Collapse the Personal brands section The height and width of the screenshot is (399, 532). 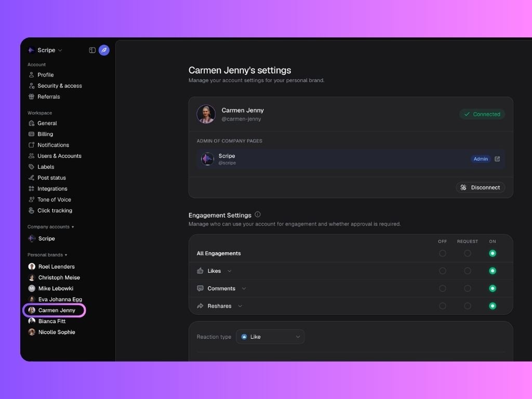(x=66, y=255)
